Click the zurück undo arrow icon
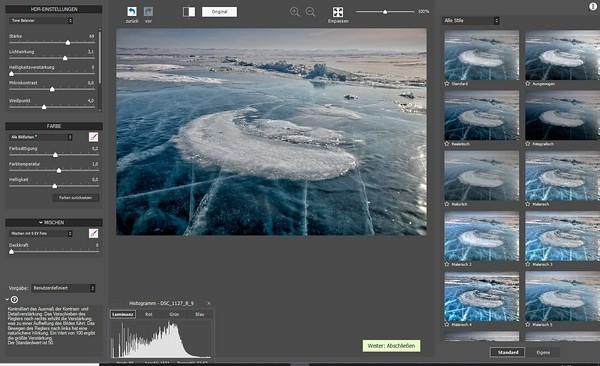Screen dimensions: 600x366 [132, 12]
